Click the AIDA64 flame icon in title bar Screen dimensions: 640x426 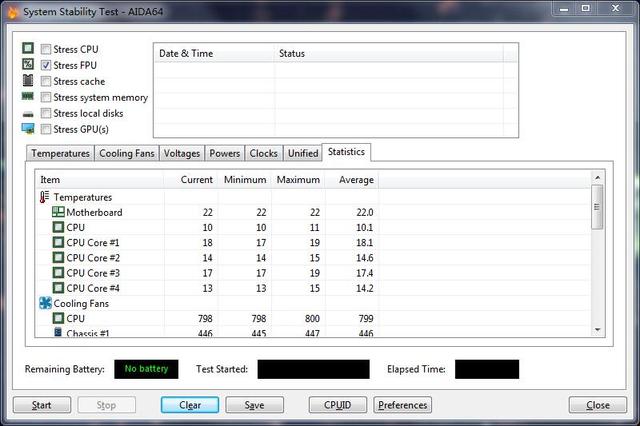click(13, 12)
